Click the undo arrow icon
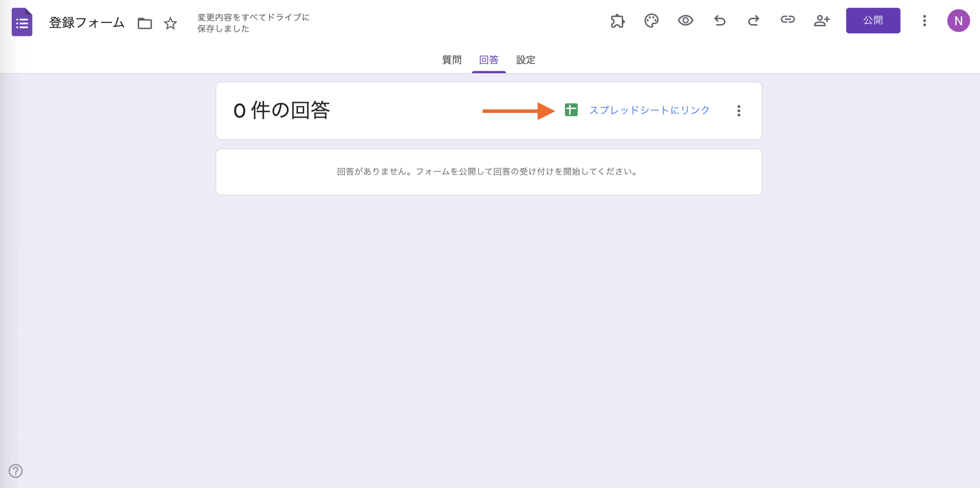Viewport: 980px width, 488px height. coord(719,20)
